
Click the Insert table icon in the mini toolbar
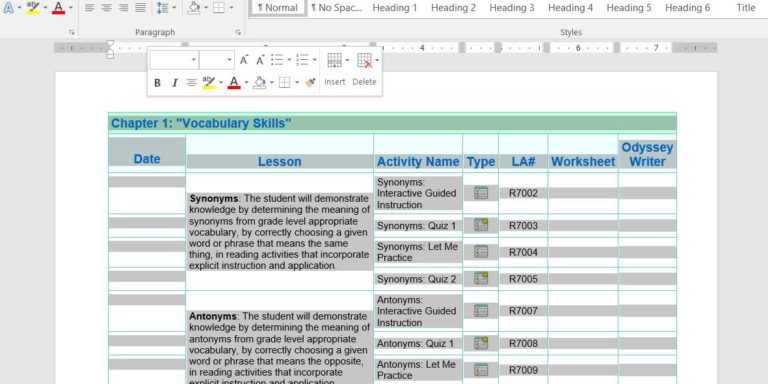click(x=335, y=60)
